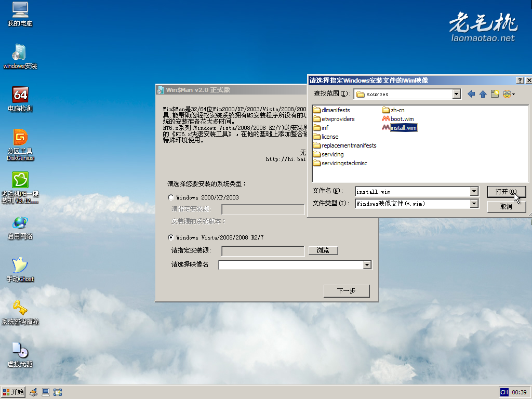Screen dimensions: 532x399
Task: Open the 文件名 dropdown arrow
Action: click(x=474, y=192)
